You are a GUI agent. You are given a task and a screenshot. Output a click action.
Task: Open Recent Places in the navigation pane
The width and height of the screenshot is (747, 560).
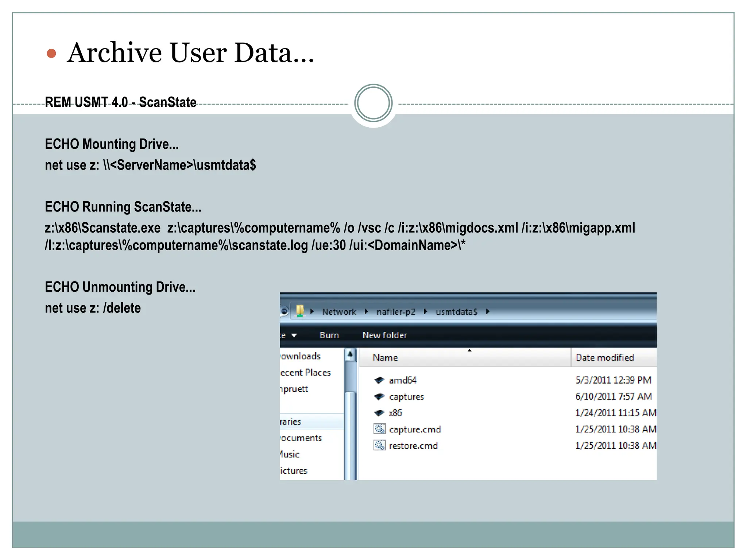click(x=305, y=372)
